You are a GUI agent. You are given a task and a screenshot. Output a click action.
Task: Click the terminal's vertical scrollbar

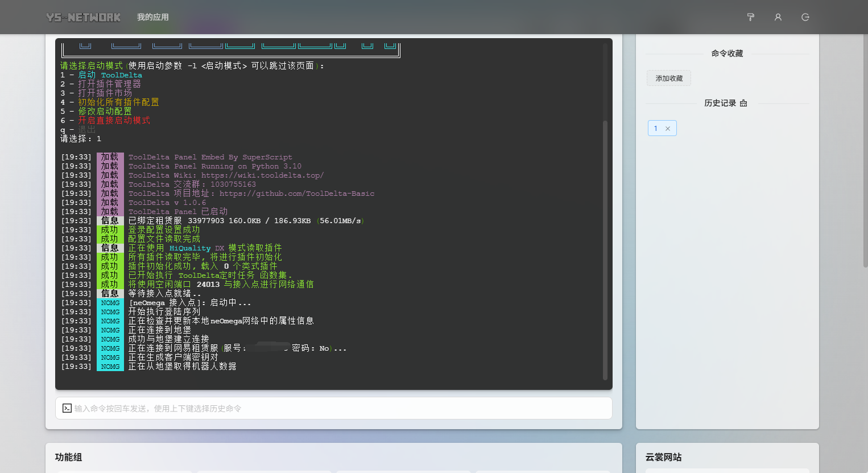click(605, 250)
